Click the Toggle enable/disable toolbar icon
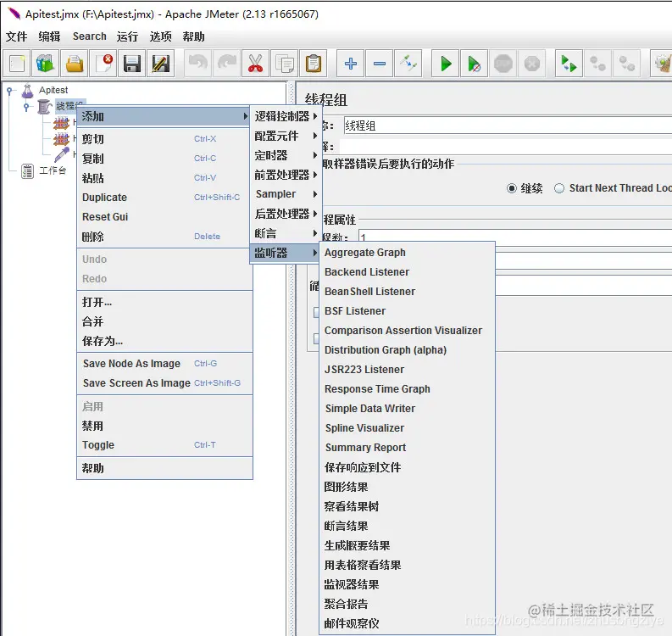Image resolution: width=672 pixels, height=636 pixels. (408, 64)
